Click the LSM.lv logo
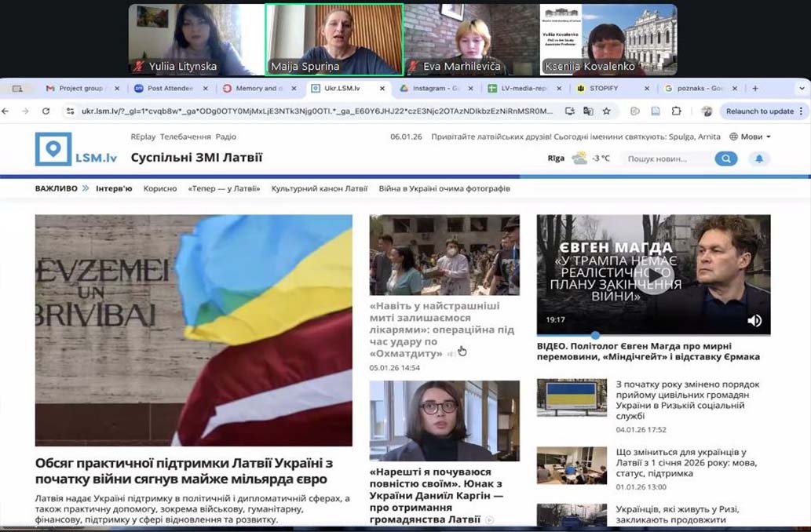This screenshot has height=532, width=811. tap(76, 150)
